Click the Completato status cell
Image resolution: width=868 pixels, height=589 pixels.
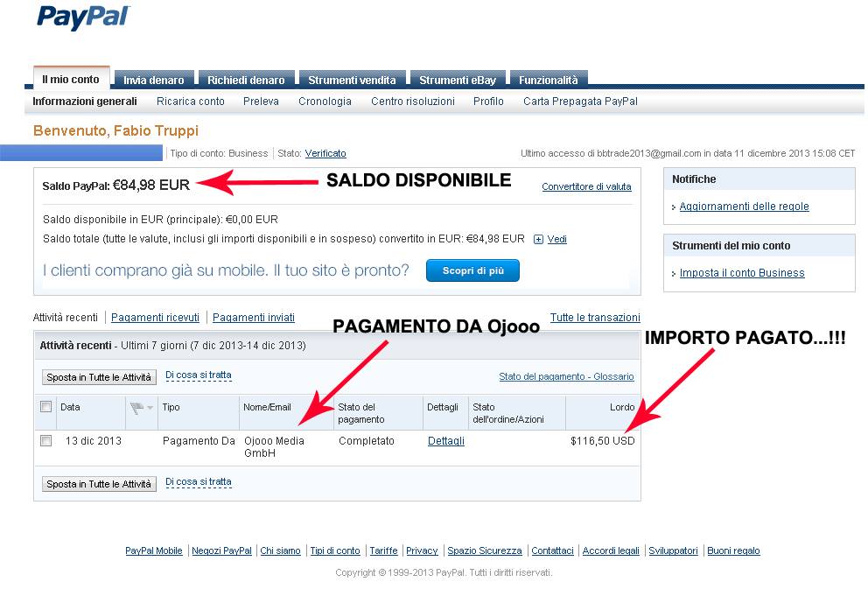coord(367,441)
